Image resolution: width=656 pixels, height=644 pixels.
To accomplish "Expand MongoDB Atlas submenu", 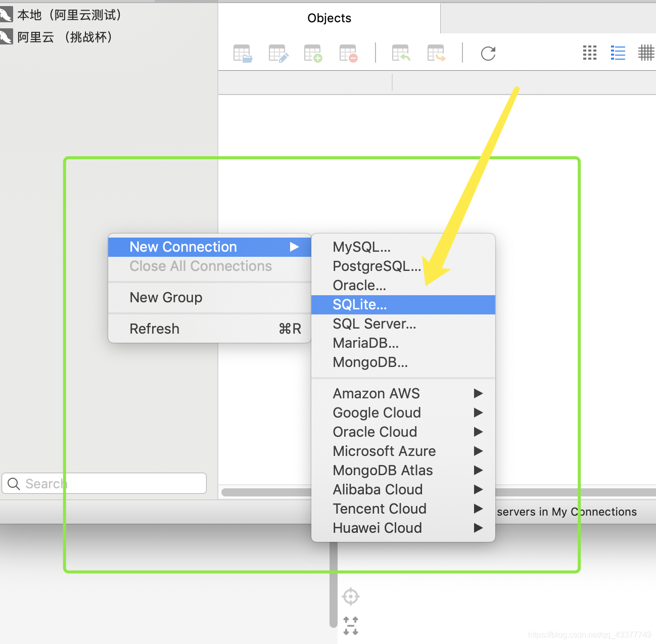I will click(403, 470).
